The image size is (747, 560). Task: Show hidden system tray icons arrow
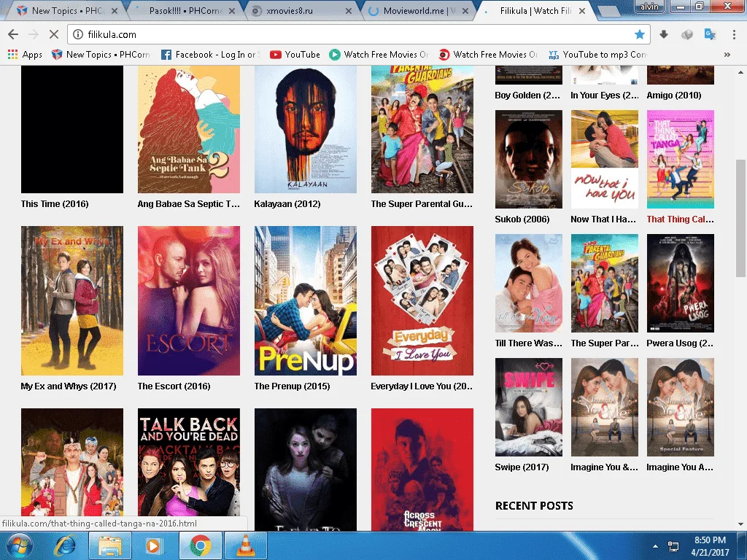(656, 546)
